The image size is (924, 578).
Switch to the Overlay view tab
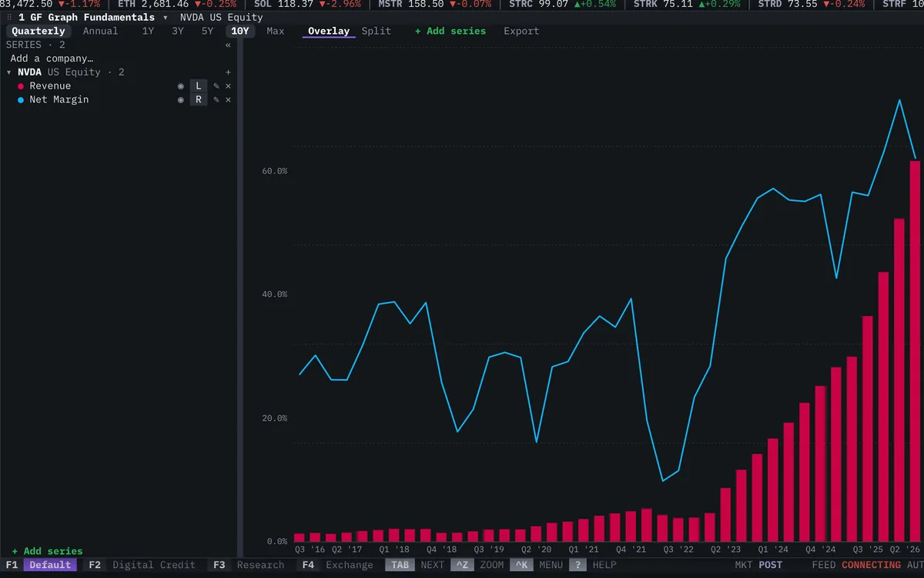[329, 32]
